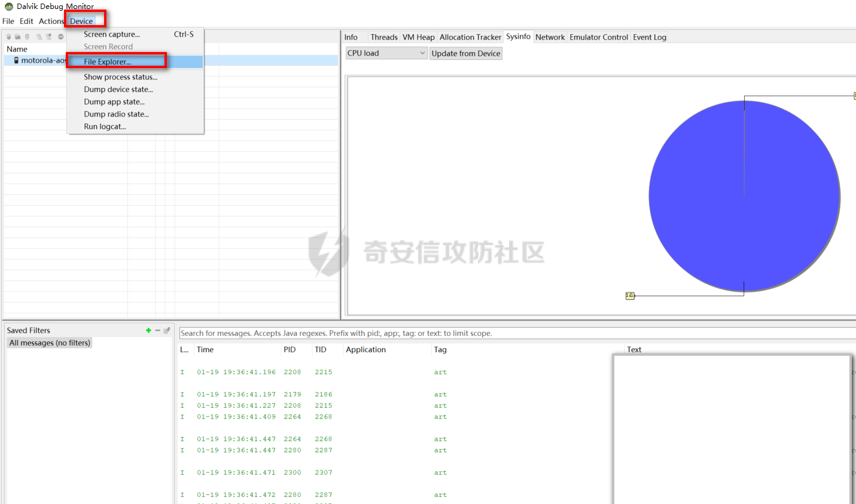
Task: Click the TID column header
Action: 321,350
